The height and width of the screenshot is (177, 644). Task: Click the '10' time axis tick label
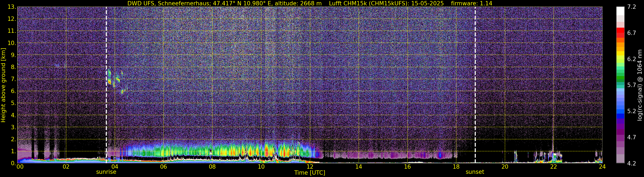261,167
